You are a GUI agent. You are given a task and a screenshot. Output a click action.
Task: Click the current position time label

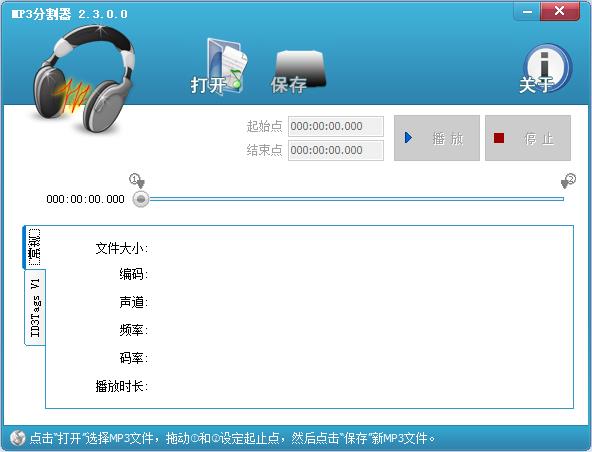click(85, 199)
